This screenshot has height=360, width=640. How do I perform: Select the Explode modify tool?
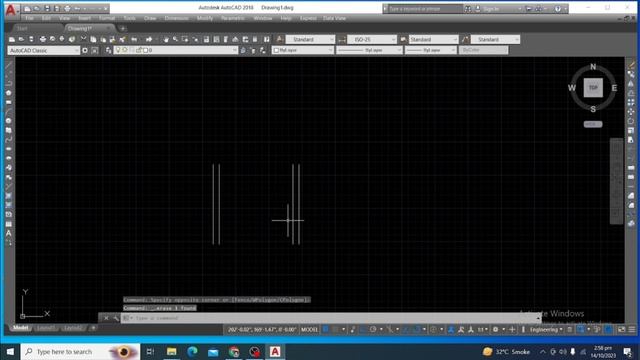click(631, 224)
